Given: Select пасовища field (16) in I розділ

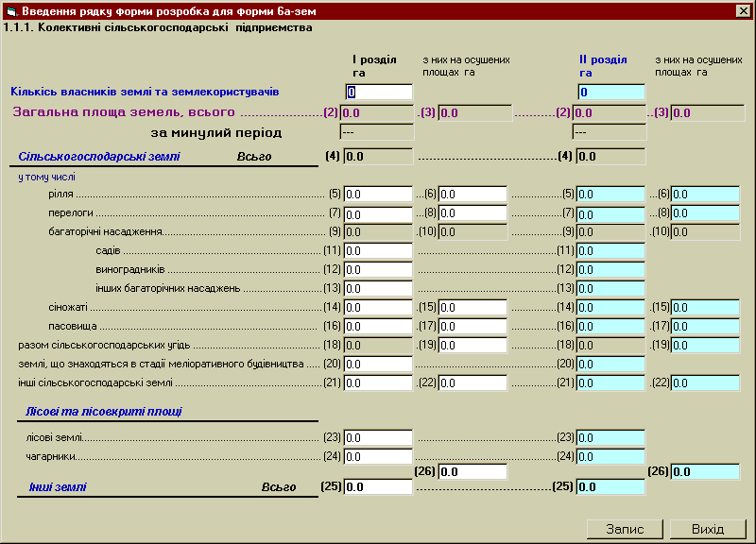Looking at the screenshot, I should (x=378, y=326).
